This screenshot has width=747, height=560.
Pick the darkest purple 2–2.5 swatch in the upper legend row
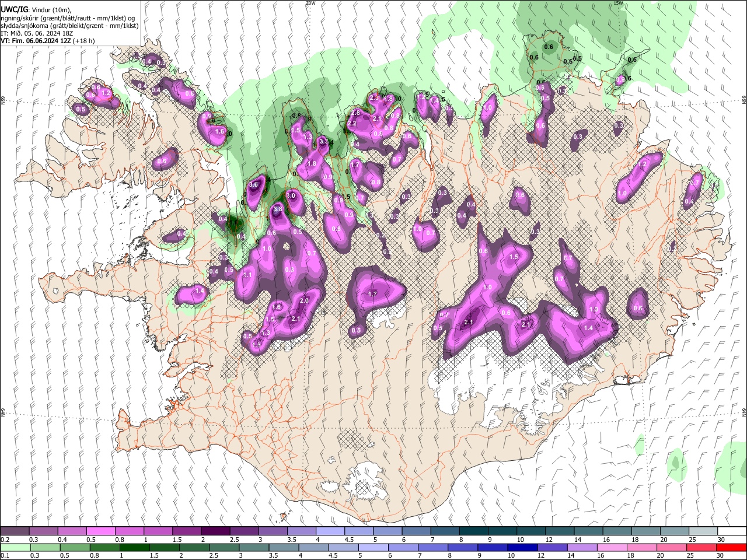point(215,531)
